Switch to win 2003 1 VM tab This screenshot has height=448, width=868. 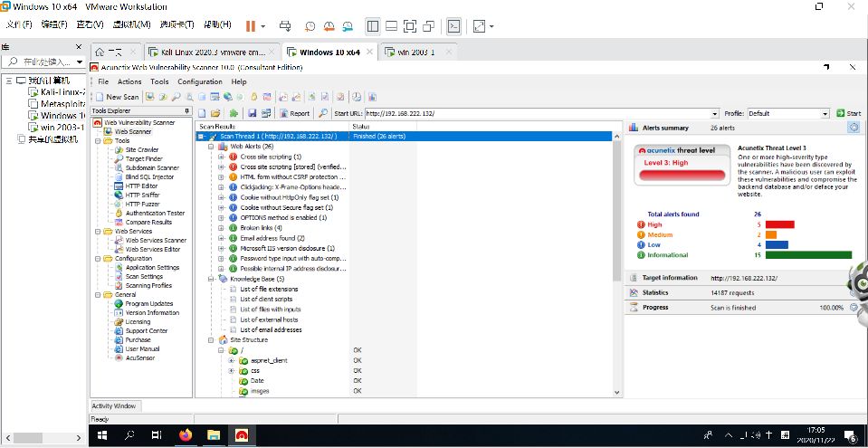[x=418, y=52]
